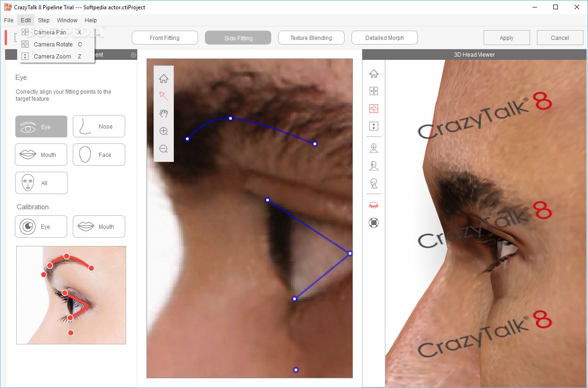The width and height of the screenshot is (588, 388).
Task: Close the left adjustment panel
Action: [x=134, y=55]
